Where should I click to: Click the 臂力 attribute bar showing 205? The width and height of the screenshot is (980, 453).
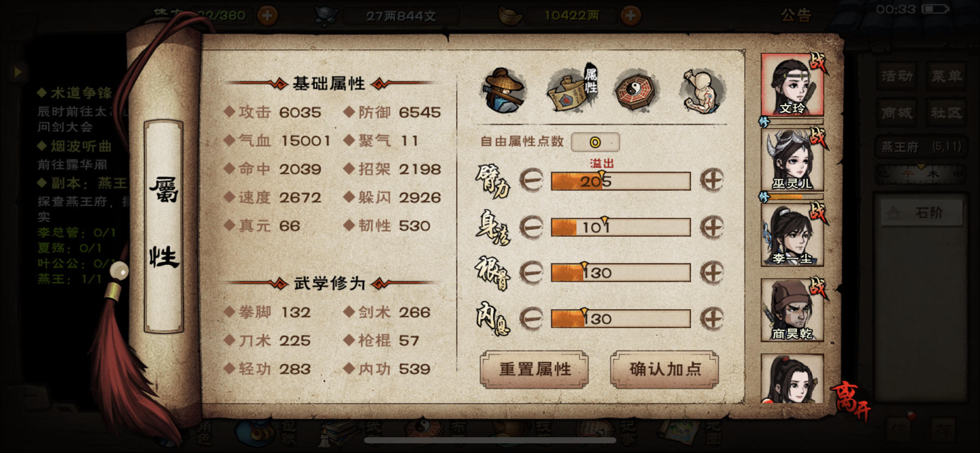620,181
